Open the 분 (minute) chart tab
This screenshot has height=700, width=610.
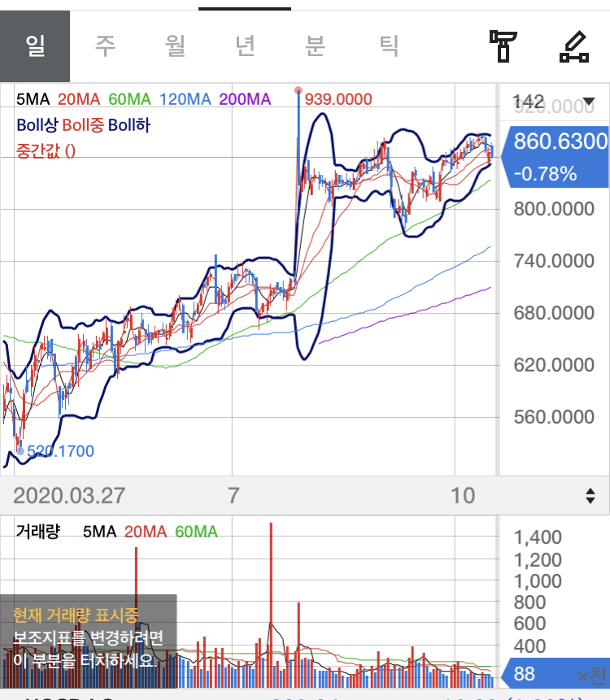click(315, 46)
